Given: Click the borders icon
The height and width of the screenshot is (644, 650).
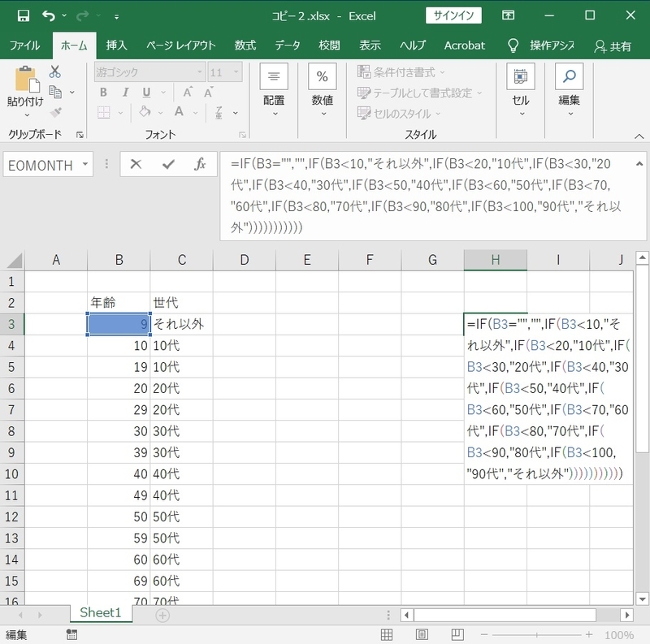Looking at the screenshot, I should click(x=104, y=112).
